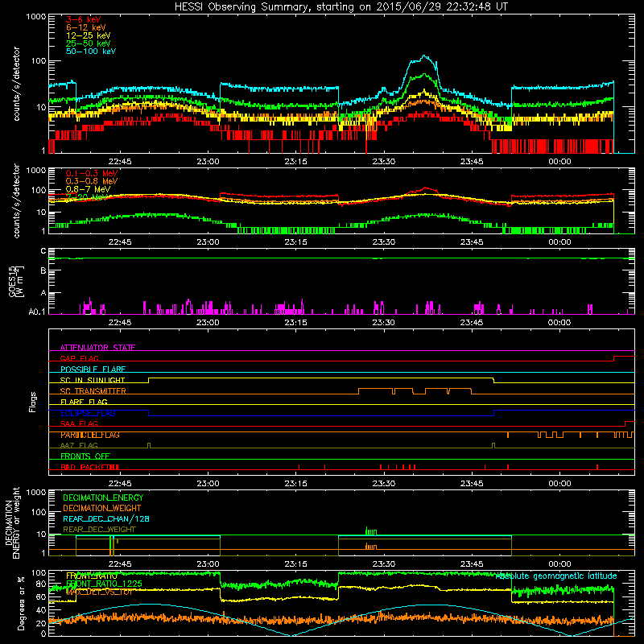Viewport: 644px width, 644px height.
Task: Select the SC_IN_SUNLIGHT flag label
Action: tap(93, 380)
